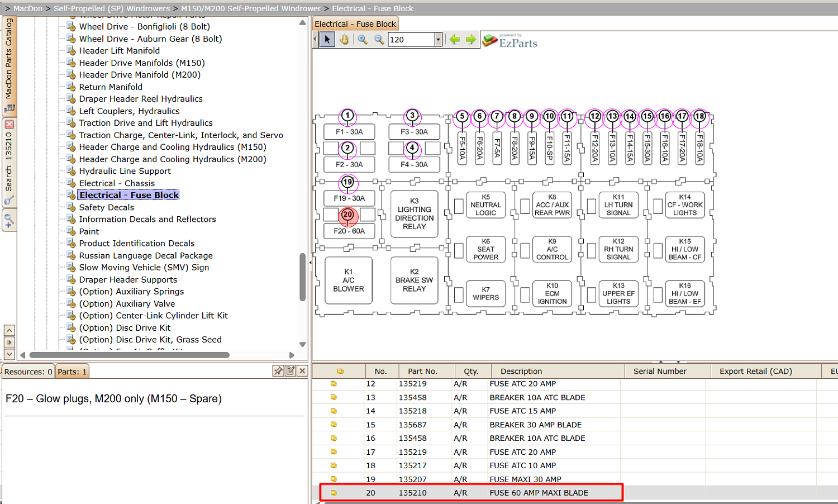Open Header Lift Manifold in tree
The height and width of the screenshot is (504, 838).
click(120, 50)
